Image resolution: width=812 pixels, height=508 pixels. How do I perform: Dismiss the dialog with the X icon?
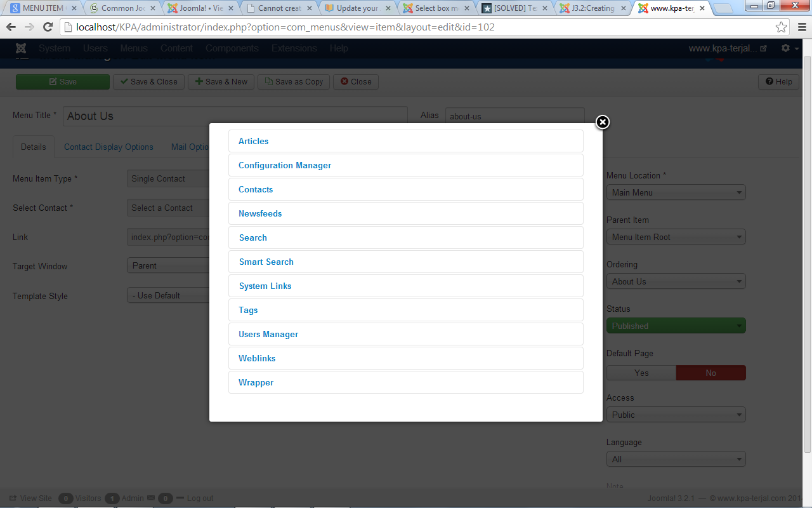click(602, 122)
